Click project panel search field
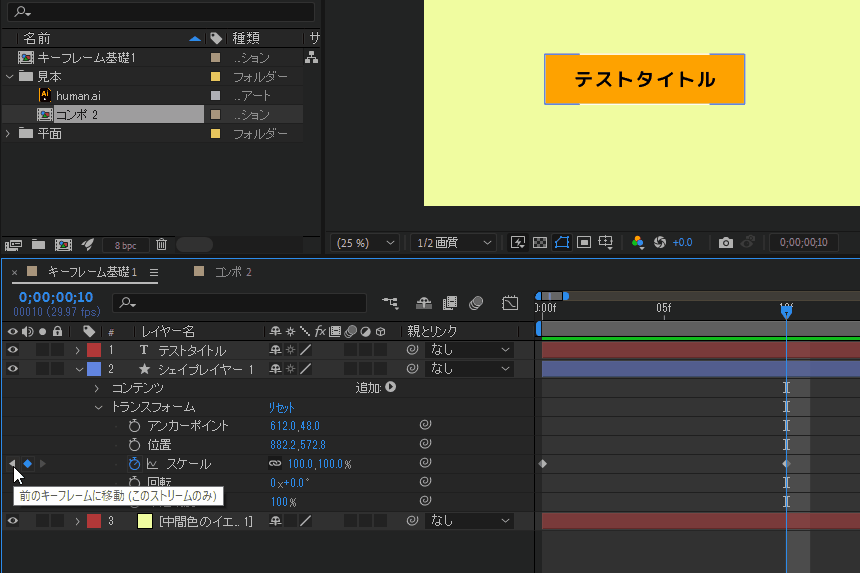Image resolution: width=860 pixels, height=573 pixels. point(161,11)
